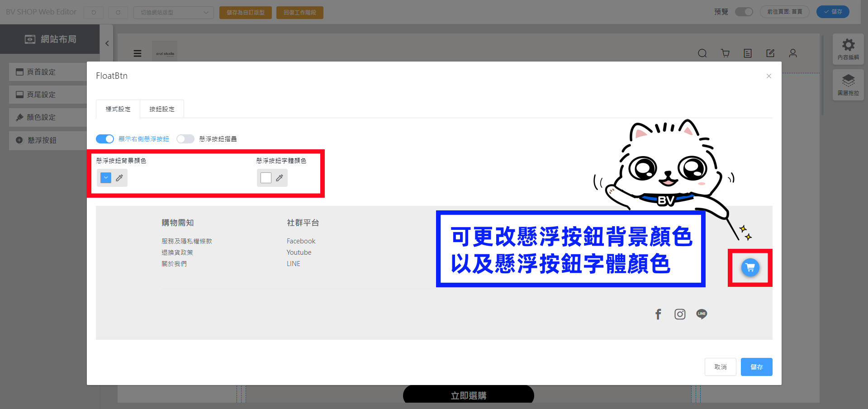Toggle the 預覽 preview switch
Viewport: 868px width, 409px height.
click(x=744, y=12)
